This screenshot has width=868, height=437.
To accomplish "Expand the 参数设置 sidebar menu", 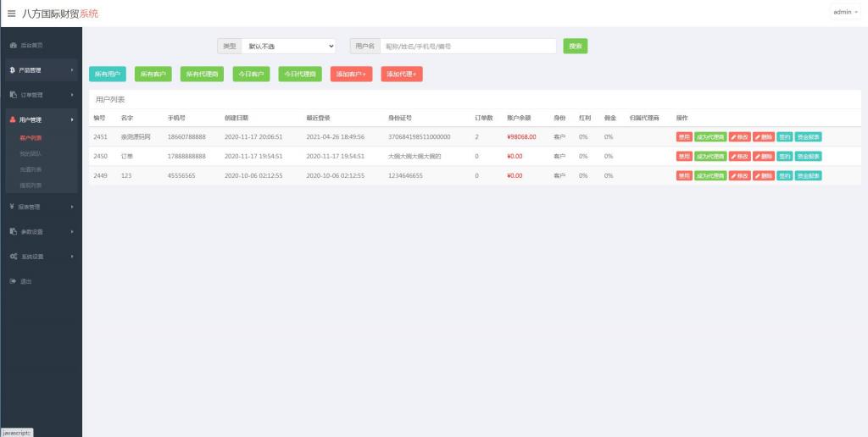I will [x=41, y=231].
